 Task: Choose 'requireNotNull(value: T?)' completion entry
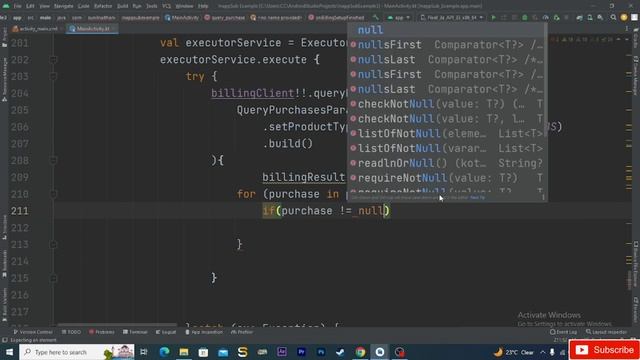[447, 178]
